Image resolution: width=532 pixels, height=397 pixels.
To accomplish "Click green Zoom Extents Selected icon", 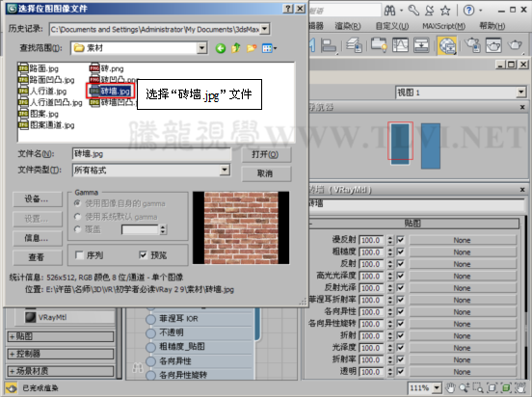I will pyautogui.click(x=506, y=387).
